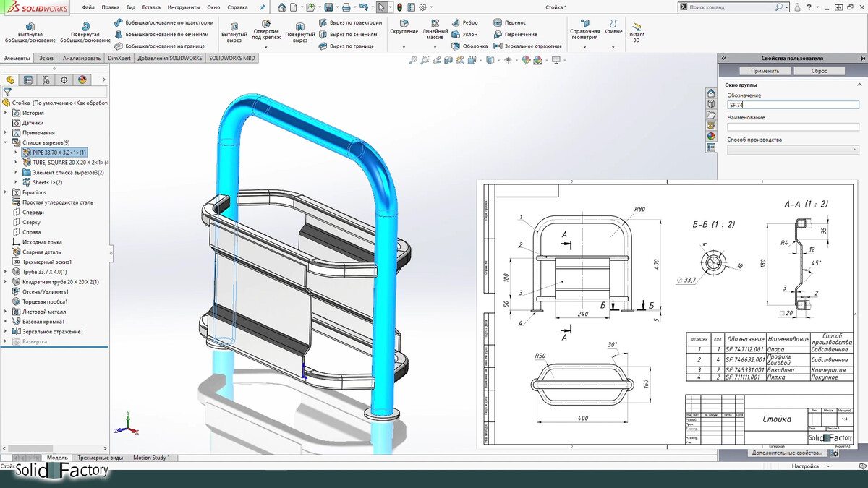Image resolution: width=868 pixels, height=488 pixels.
Task: Open the Способ производства dropdown
Action: pos(793,150)
